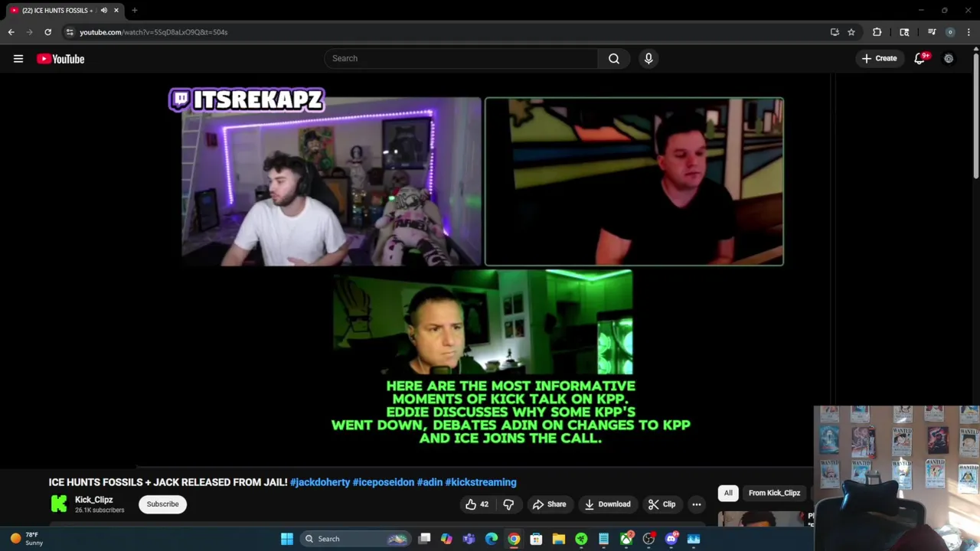Click the like count 42
Image resolution: width=980 pixels, height=551 pixels.
[x=484, y=504]
